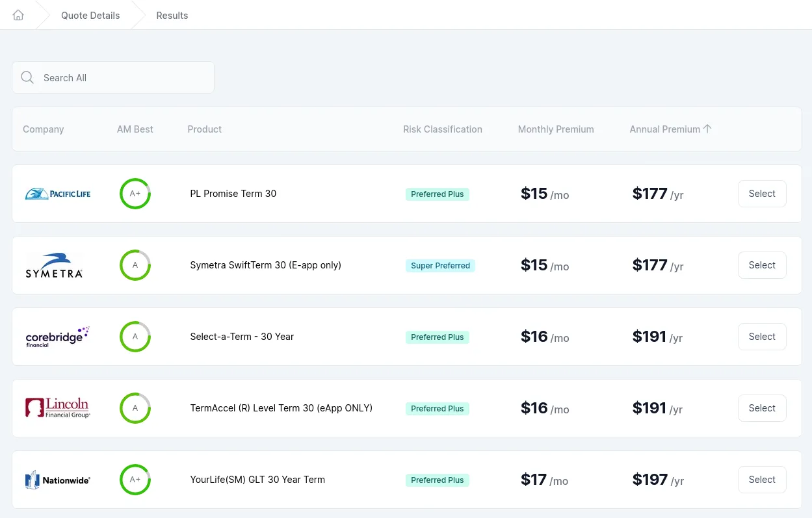Click TermAccel (R) Level Term 30 text
Viewport: 812px width, 518px height.
click(282, 408)
